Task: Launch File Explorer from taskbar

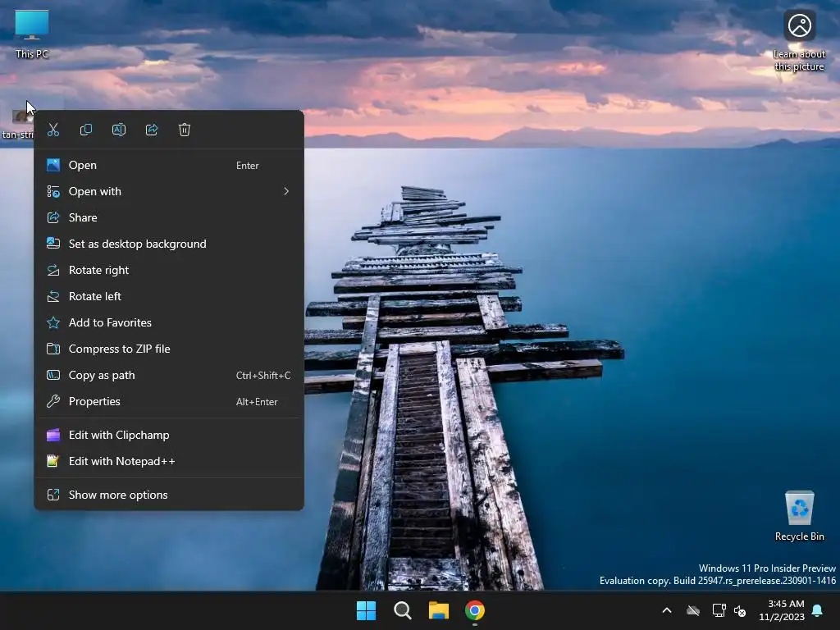Action: pyautogui.click(x=439, y=610)
